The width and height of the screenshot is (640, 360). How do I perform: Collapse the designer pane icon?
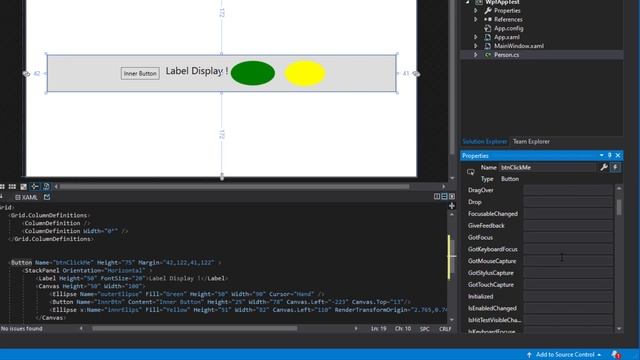pos(451,196)
